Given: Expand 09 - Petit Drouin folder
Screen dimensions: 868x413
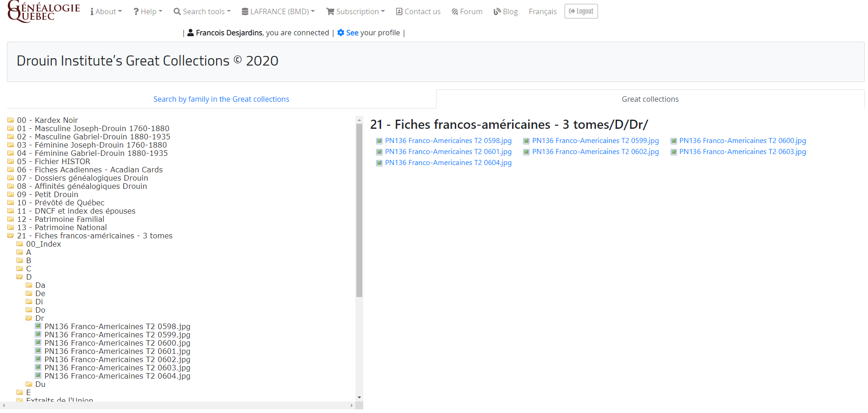Looking at the screenshot, I should (x=48, y=194).
